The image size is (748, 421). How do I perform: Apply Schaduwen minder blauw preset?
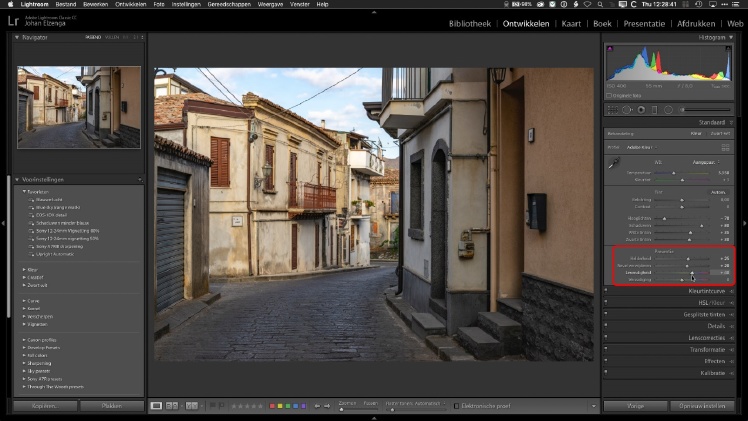tap(62, 223)
